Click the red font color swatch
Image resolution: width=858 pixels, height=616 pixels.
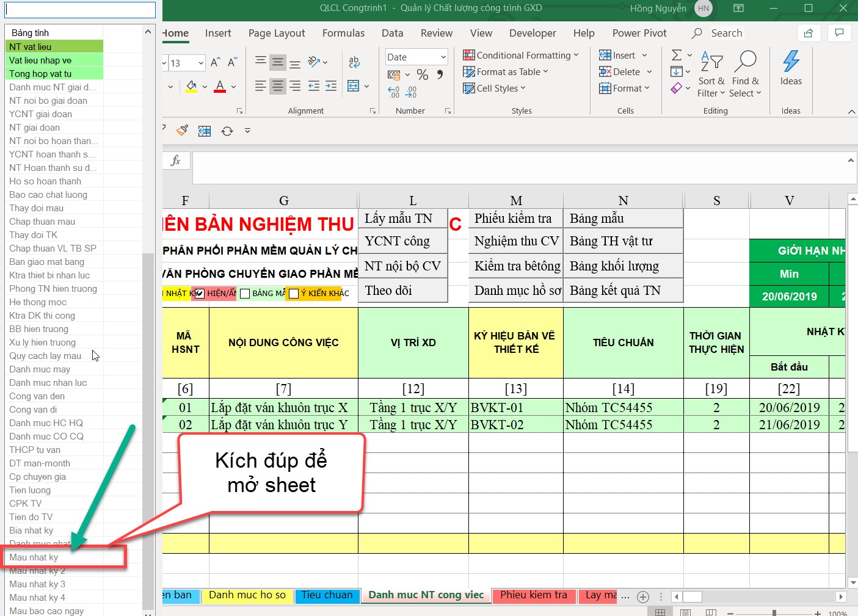pos(220,87)
